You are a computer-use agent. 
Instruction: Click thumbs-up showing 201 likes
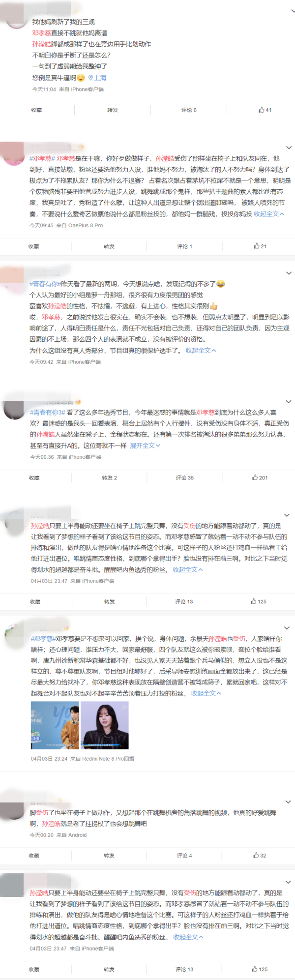pos(260,477)
